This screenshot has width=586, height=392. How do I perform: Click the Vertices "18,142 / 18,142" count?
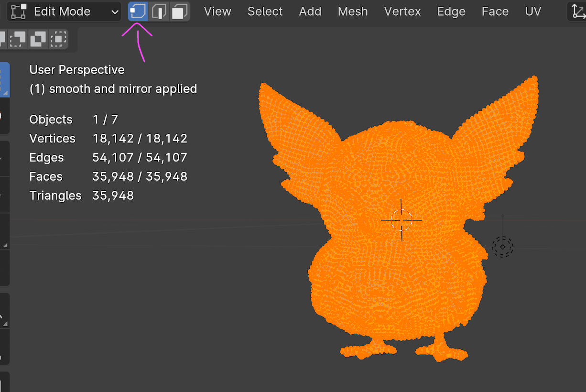pyautogui.click(x=140, y=139)
